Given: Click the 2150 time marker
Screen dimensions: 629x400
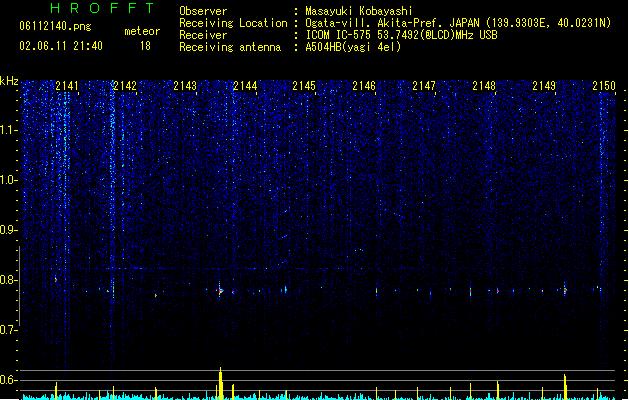Looking at the screenshot, I should [604, 86].
